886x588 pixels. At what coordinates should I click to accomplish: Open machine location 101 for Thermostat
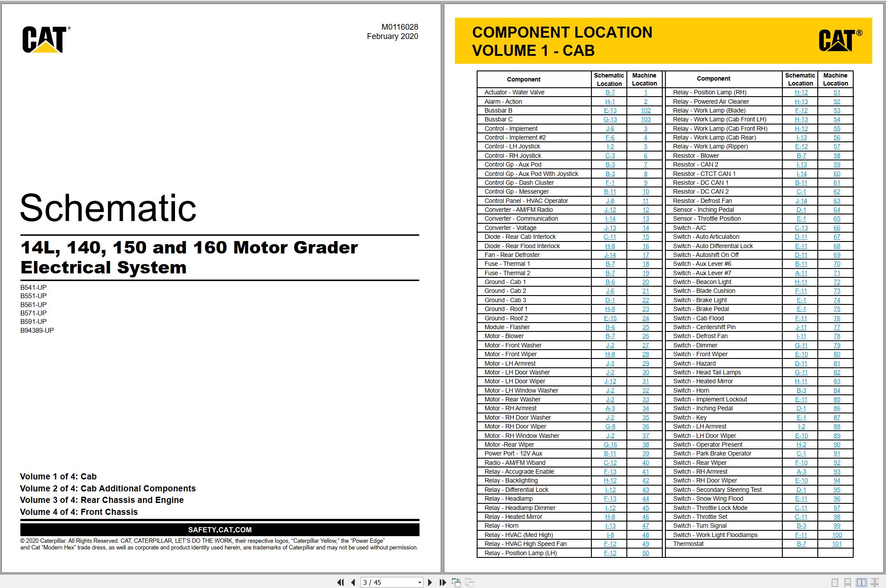(x=836, y=544)
